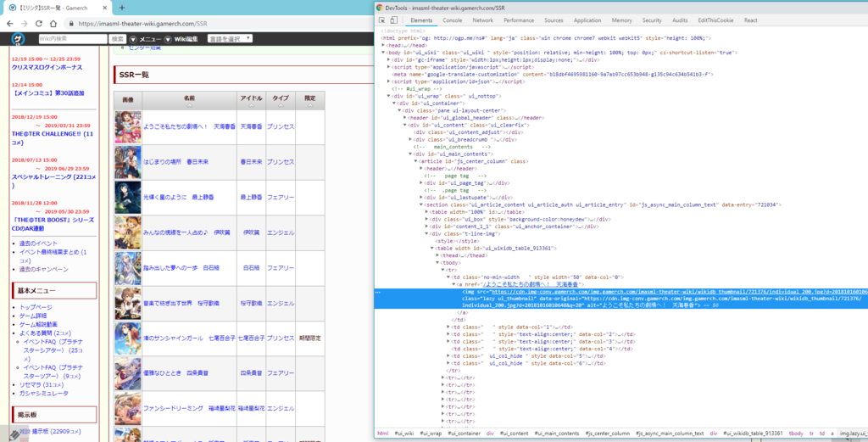The image size is (868, 442).
Task: Click thumbnail of 海のサンシャインガール 七尾百合子
Action: (x=127, y=338)
